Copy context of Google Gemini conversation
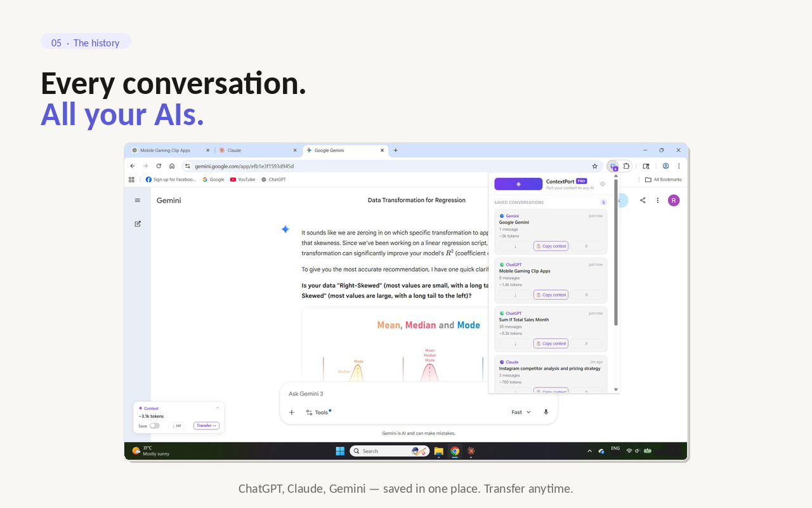This screenshot has width=812, height=508. [x=551, y=246]
